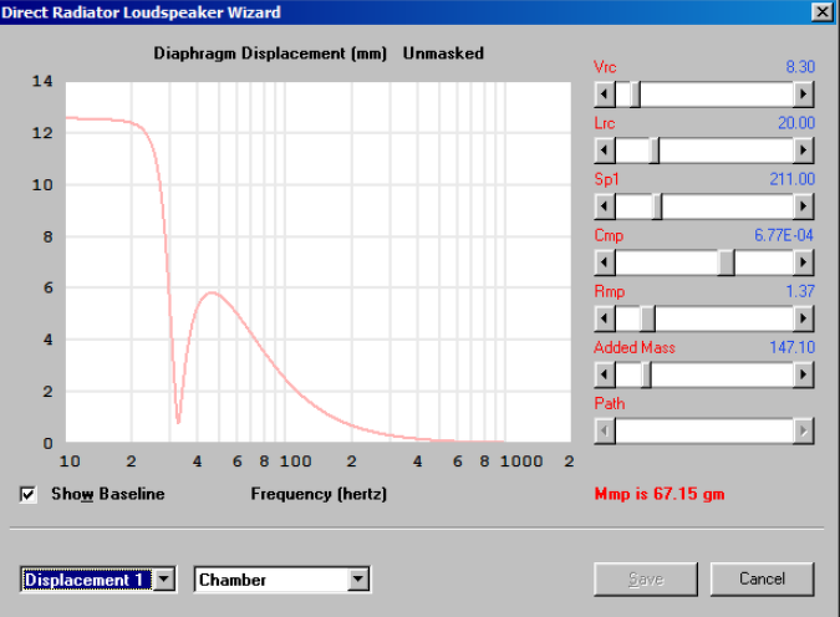The height and width of the screenshot is (617, 840).
Task: Click the Cmp slider thumb
Action: 726,262
